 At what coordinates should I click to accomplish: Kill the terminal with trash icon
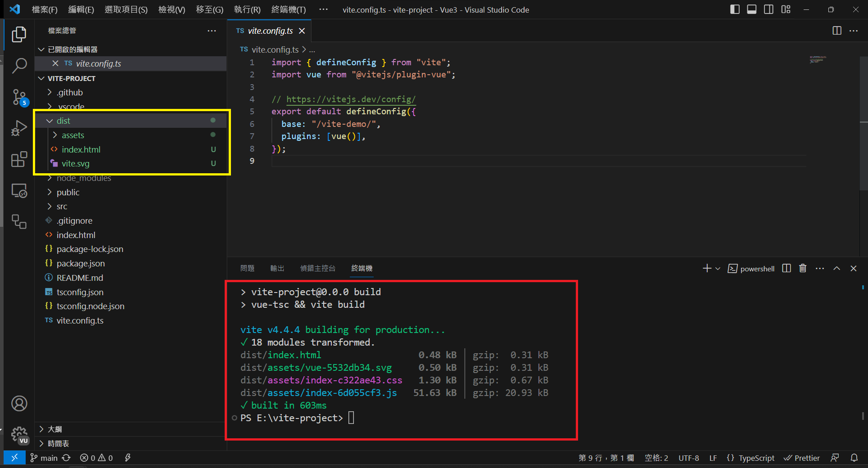(803, 268)
